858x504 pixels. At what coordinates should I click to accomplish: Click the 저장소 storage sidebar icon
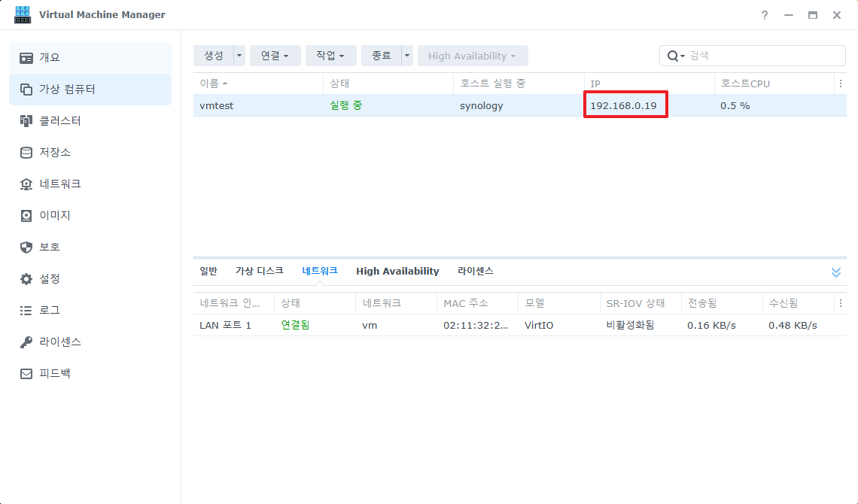pyautogui.click(x=26, y=153)
